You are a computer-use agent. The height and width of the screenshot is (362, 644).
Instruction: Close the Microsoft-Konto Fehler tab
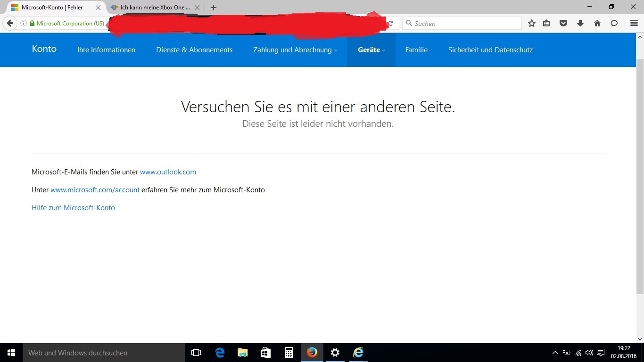tap(98, 8)
